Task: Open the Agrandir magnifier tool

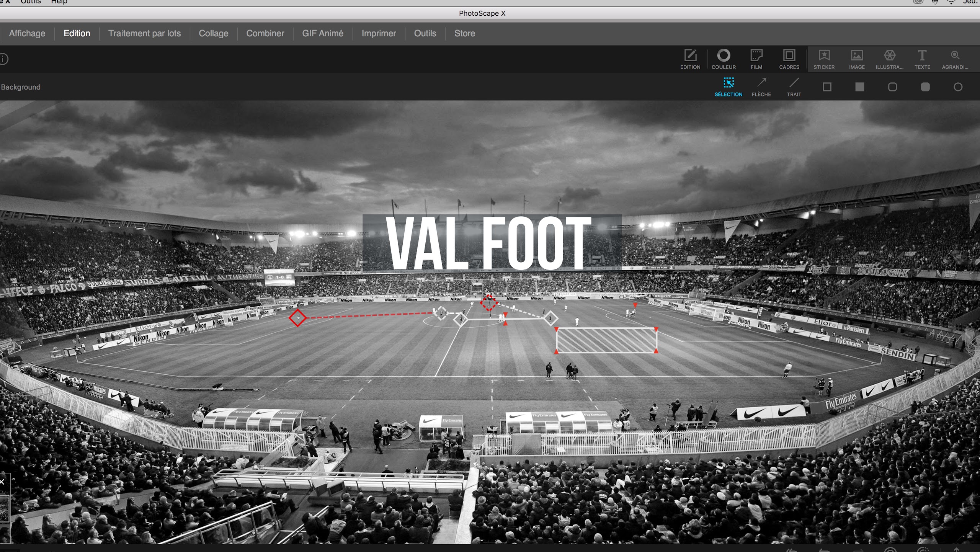Action: (x=955, y=59)
